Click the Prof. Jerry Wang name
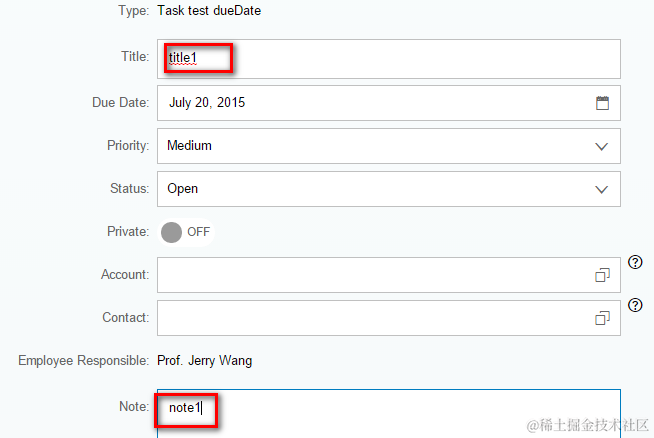Screen dimensions: 654x438 pyautogui.click(x=205, y=360)
